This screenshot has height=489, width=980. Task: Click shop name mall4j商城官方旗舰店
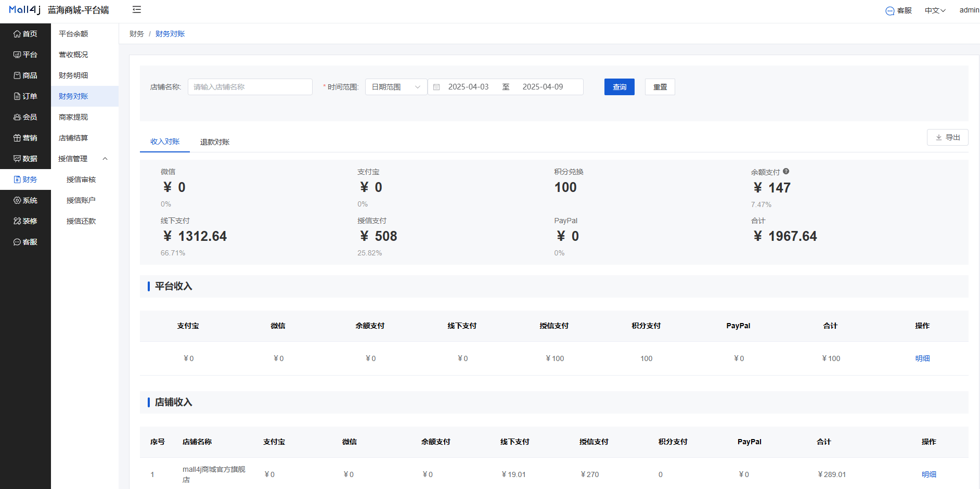(214, 474)
